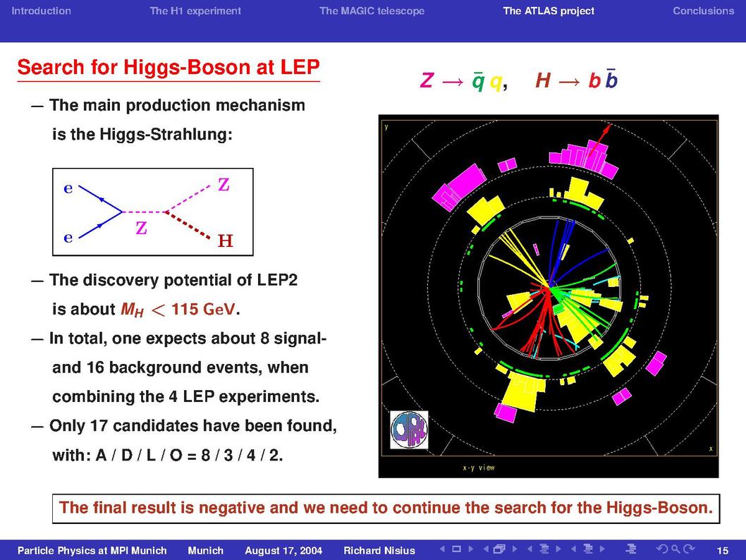
Task: Click the line 'with: A / D / L / O = 8 / 3 / 4 / 2.'
Action: tap(168, 456)
